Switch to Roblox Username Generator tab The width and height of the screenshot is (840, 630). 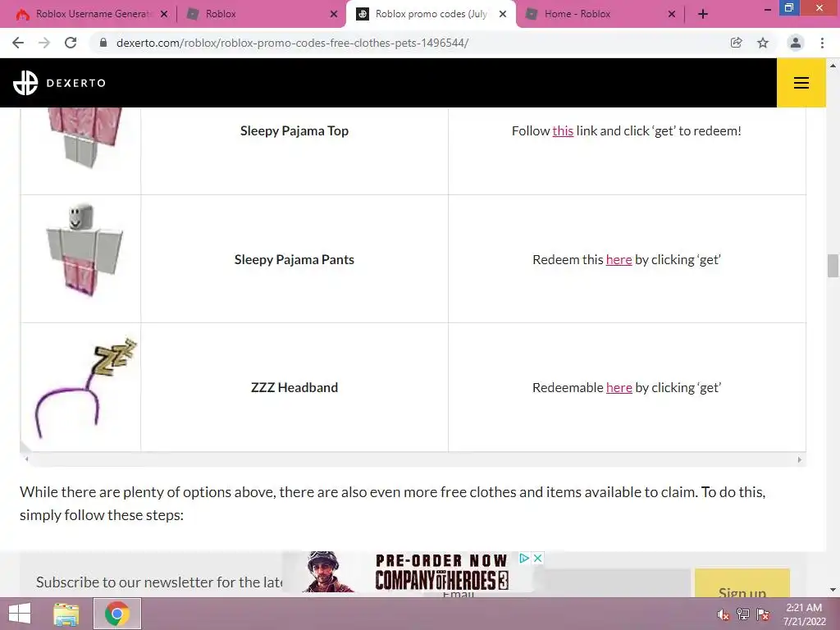[x=92, y=14]
